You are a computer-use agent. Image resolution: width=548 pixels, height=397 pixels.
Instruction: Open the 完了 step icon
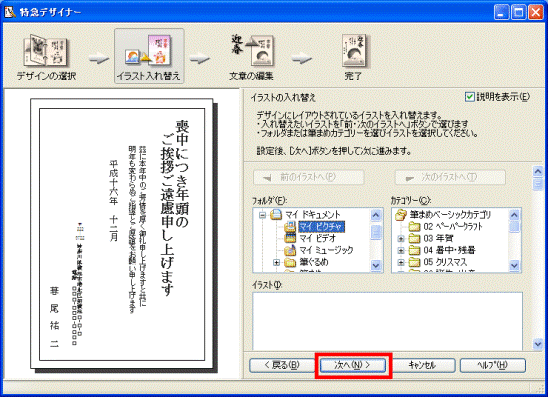[355, 51]
